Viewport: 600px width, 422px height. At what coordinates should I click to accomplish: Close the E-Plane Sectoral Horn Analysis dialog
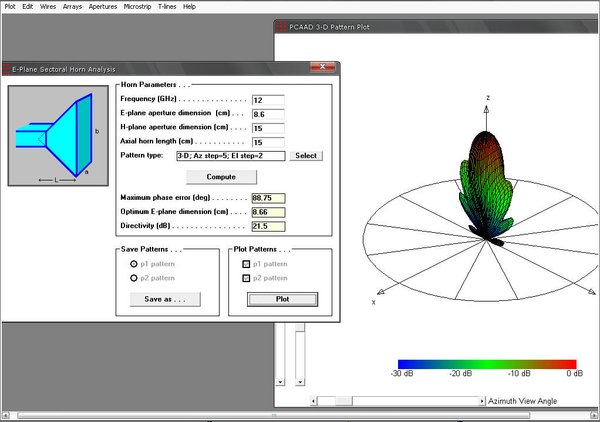[x=323, y=67]
